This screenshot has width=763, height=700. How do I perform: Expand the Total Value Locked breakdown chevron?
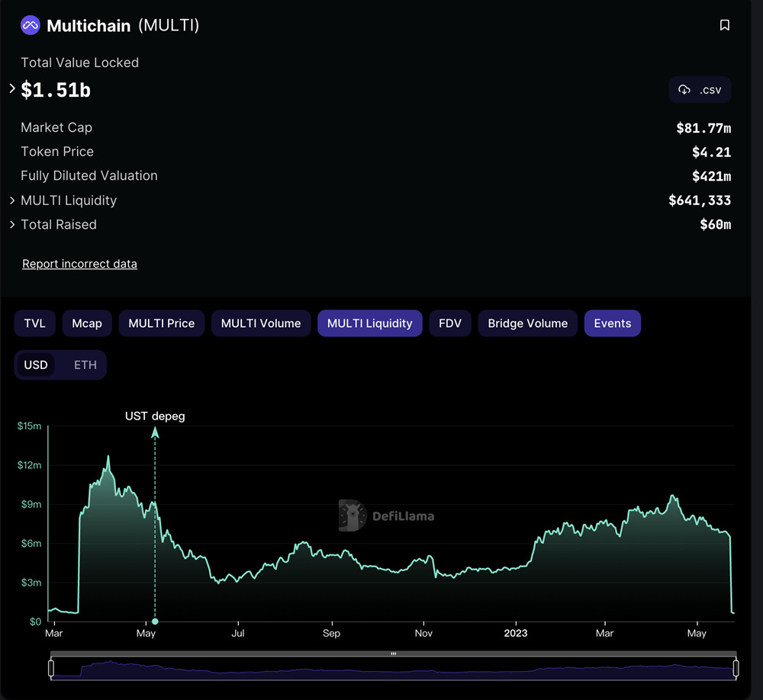[10, 89]
